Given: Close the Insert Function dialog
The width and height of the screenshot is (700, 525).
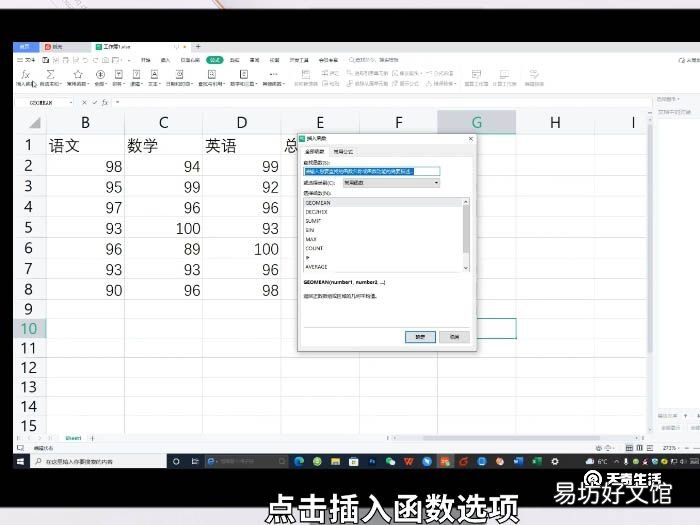Looking at the screenshot, I should (x=471, y=139).
